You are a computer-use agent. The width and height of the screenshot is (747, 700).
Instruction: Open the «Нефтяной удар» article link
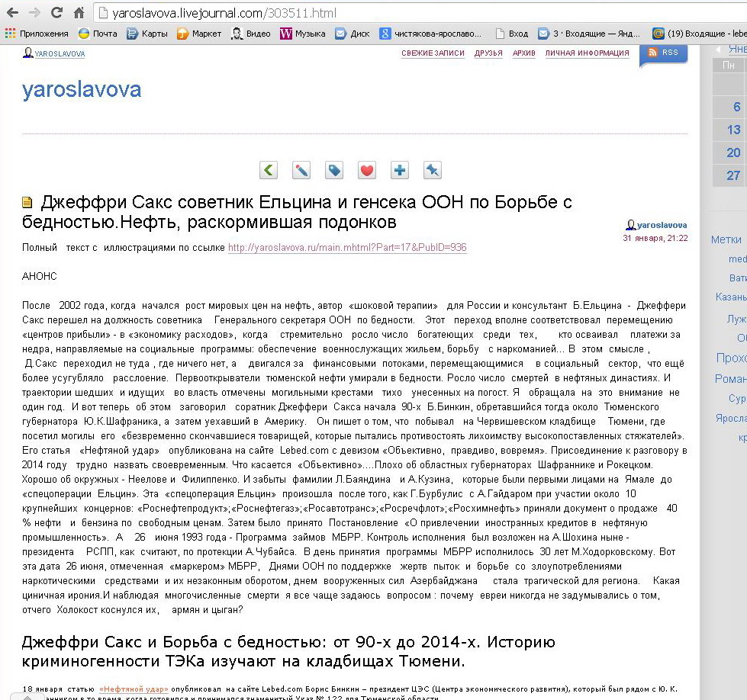tap(134, 689)
